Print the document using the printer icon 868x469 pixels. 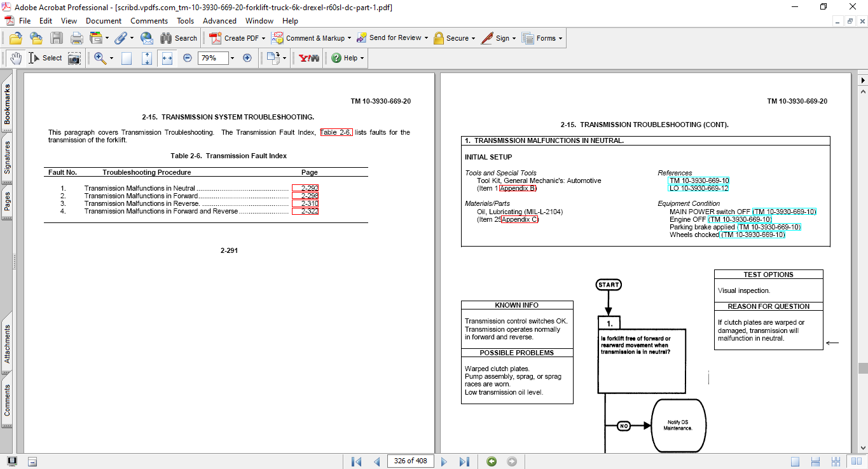click(x=77, y=38)
